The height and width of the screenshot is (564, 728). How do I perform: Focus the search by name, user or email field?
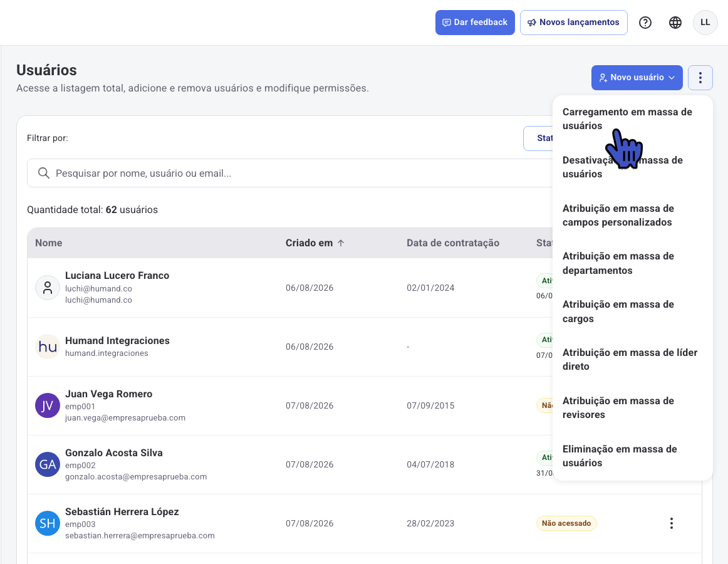(x=289, y=174)
